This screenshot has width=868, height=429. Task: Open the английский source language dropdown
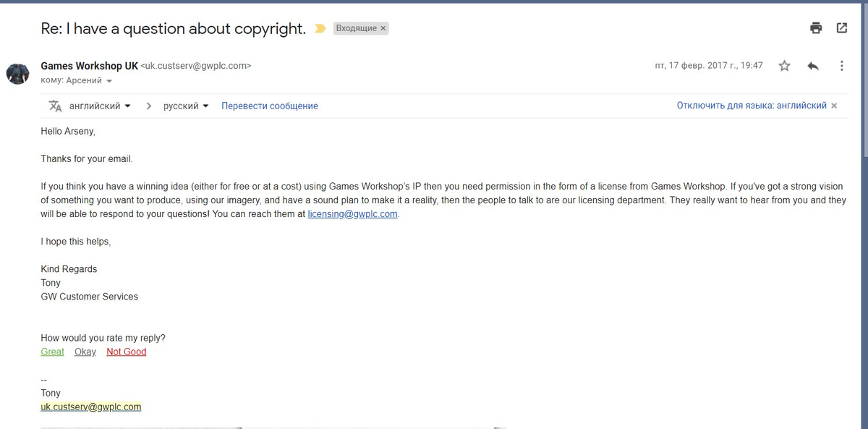(x=100, y=106)
